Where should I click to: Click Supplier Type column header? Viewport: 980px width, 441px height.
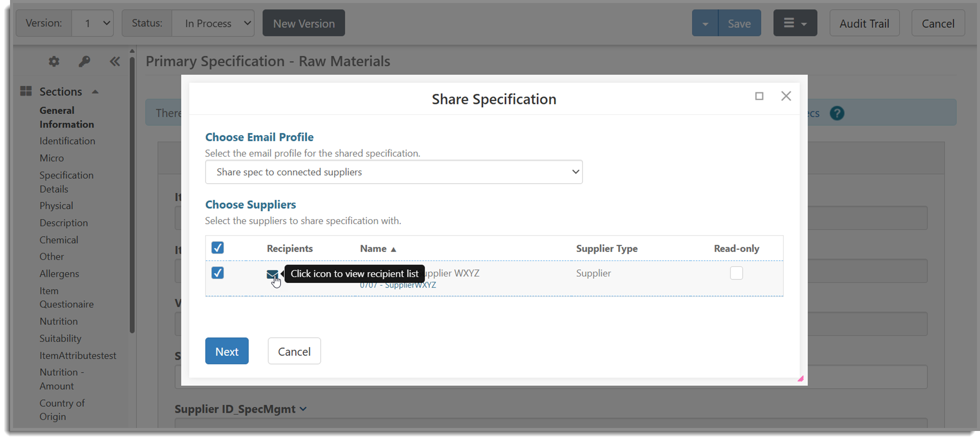606,248
